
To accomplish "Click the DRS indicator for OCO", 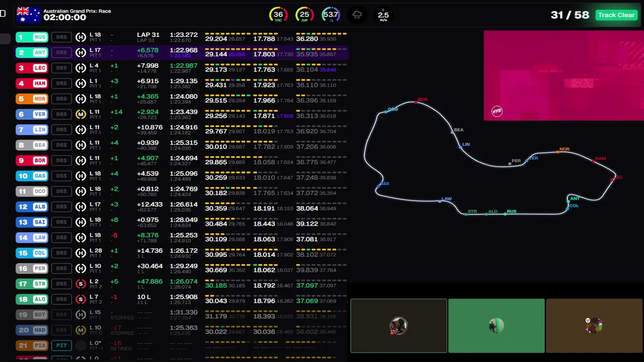I will pyautogui.click(x=61, y=191).
